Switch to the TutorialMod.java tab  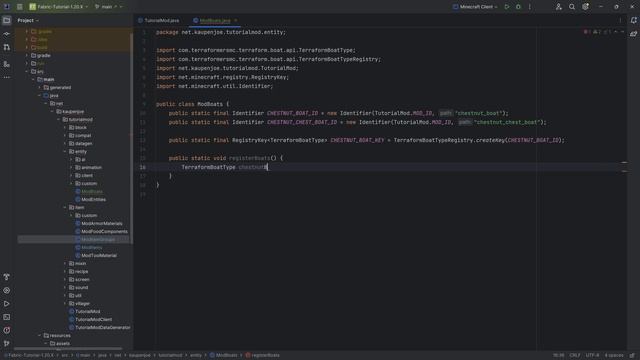click(158, 20)
